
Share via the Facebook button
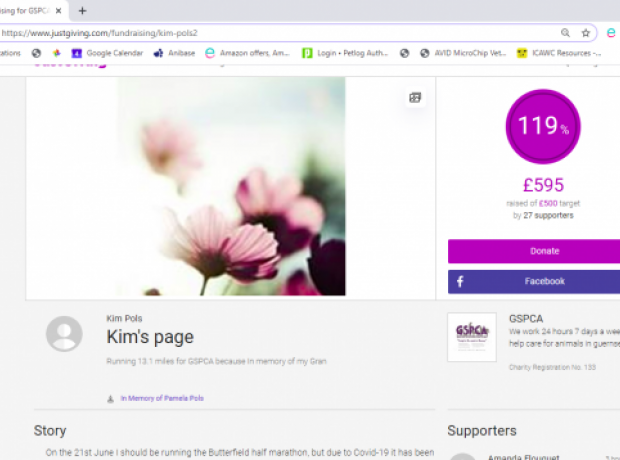coord(534,282)
